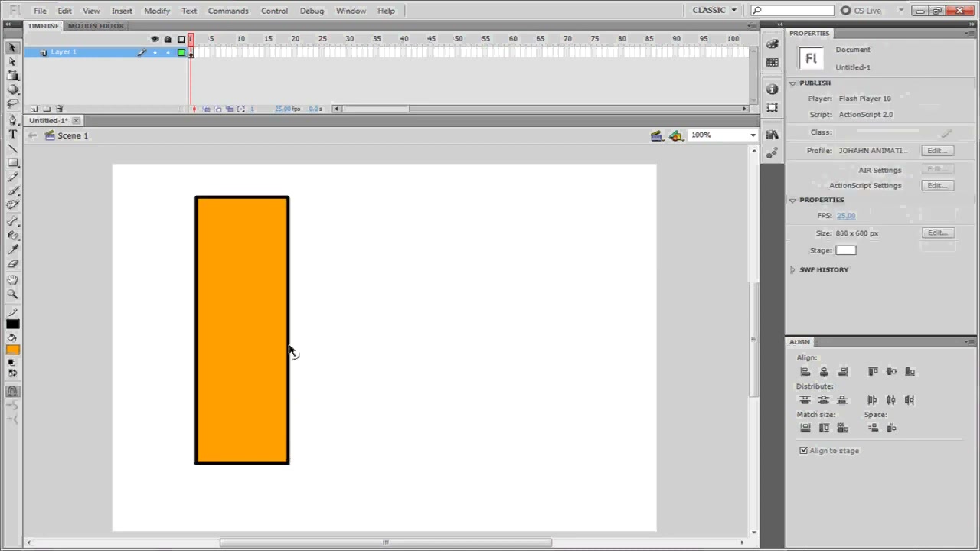
Task: Click the CS Live button
Action: (x=861, y=11)
